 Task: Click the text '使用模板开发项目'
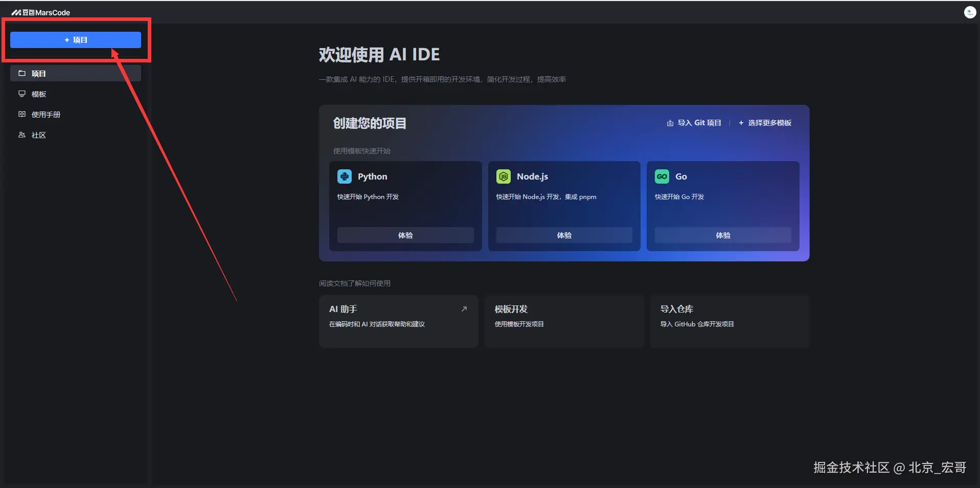pyautogui.click(x=519, y=324)
